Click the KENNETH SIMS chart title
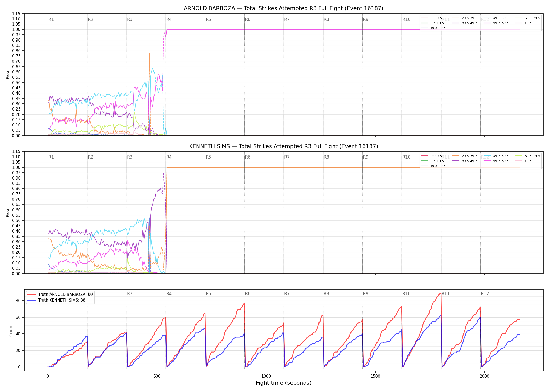 [283, 146]
